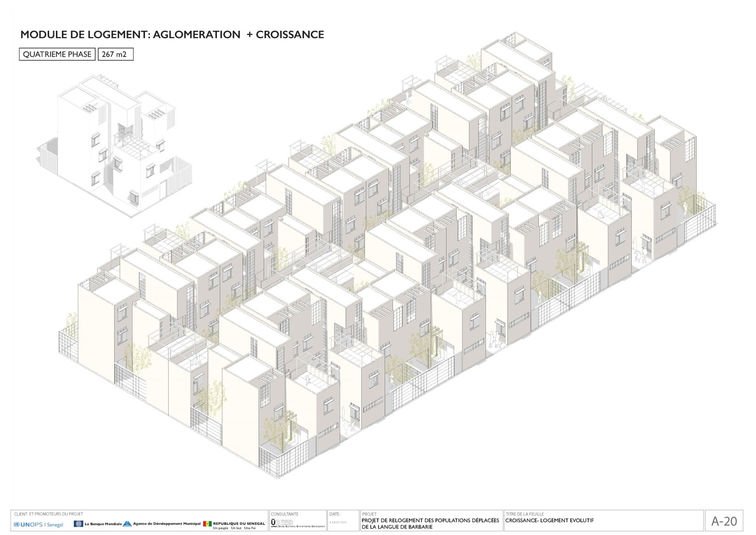Select the QUATRIEME PHASE label box
756x535 pixels.
point(57,54)
